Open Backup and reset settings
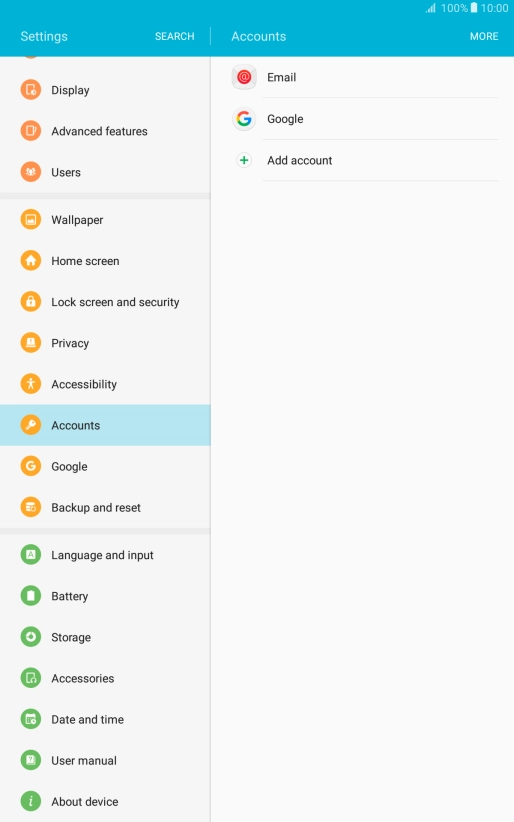This screenshot has height=822, width=514. 105,507
